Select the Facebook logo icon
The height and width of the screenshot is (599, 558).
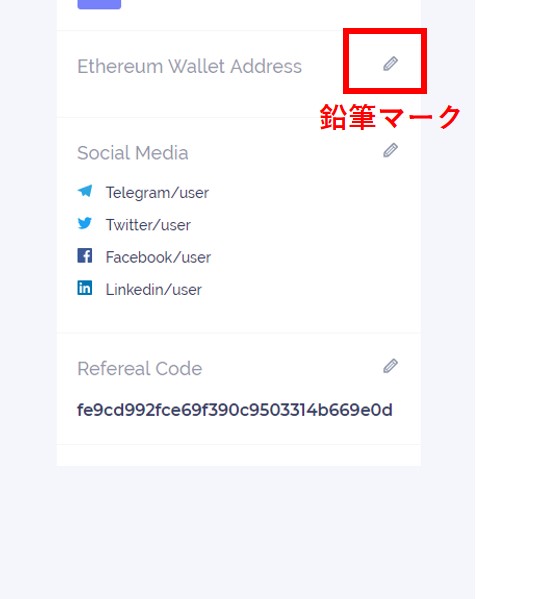[85, 256]
